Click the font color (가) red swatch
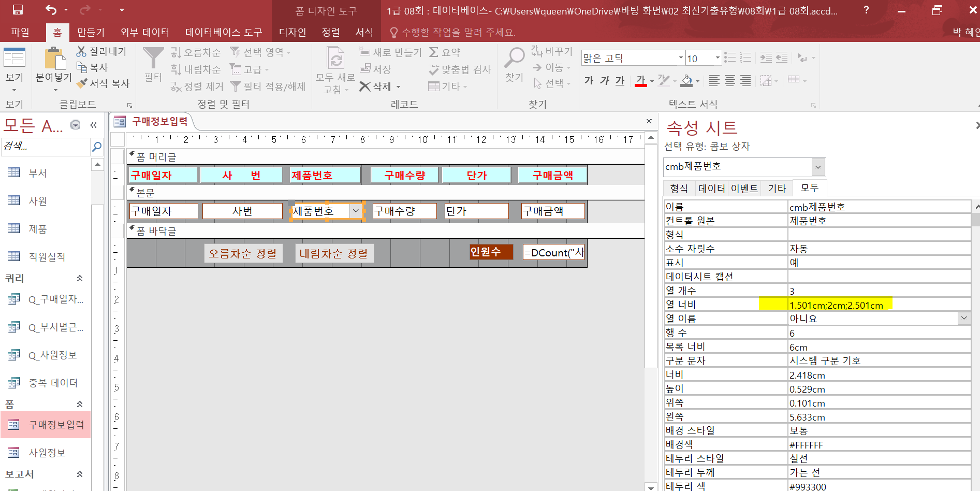 [640, 81]
